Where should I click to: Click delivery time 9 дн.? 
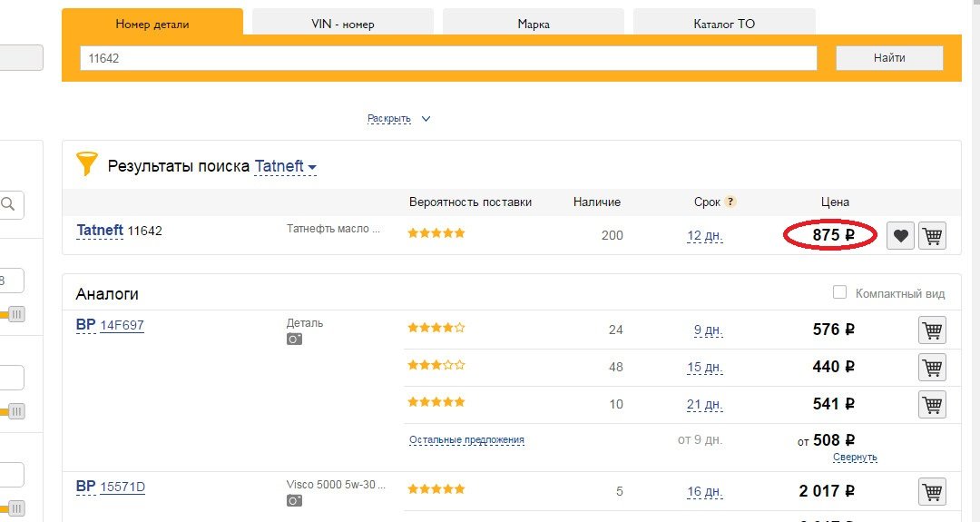[708, 330]
